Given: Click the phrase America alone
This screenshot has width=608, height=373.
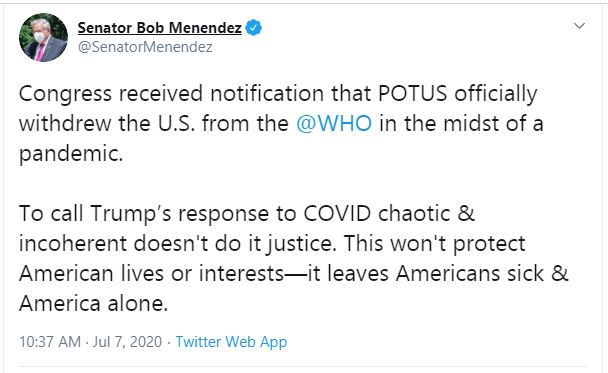Looking at the screenshot, I should coord(93,303).
